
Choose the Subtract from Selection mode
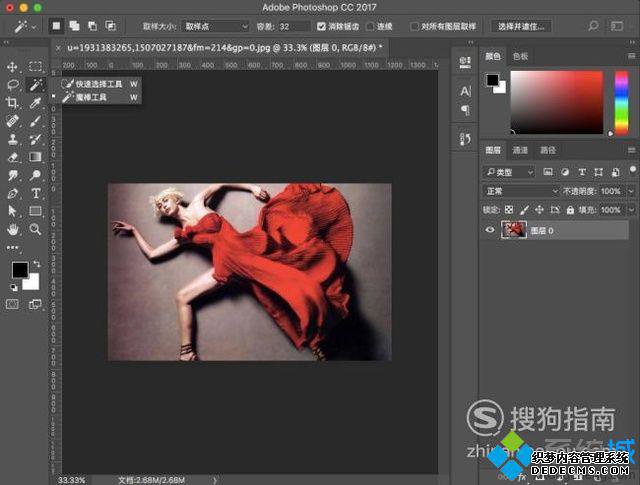[93, 26]
